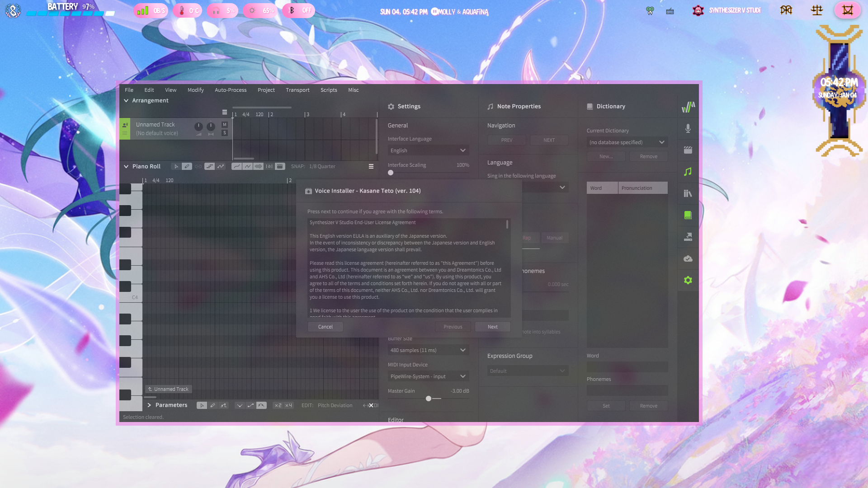Open the Render export icon in the sidebar
Image resolution: width=868 pixels, height=488 pixels.
(688, 237)
